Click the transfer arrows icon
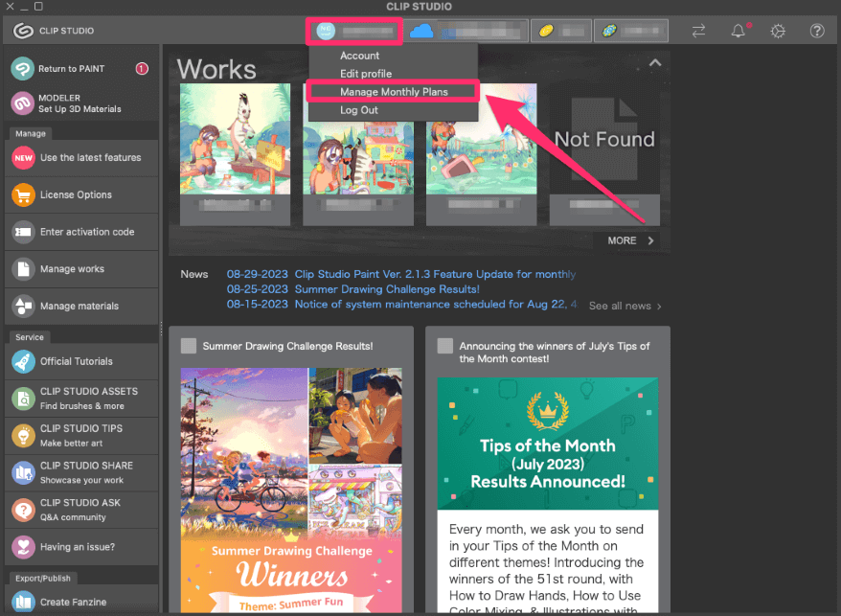This screenshot has width=841, height=616. click(x=698, y=31)
